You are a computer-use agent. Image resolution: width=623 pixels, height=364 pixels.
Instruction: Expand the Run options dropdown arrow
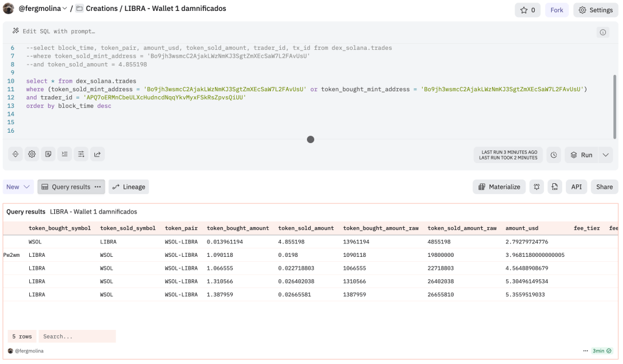click(x=605, y=155)
